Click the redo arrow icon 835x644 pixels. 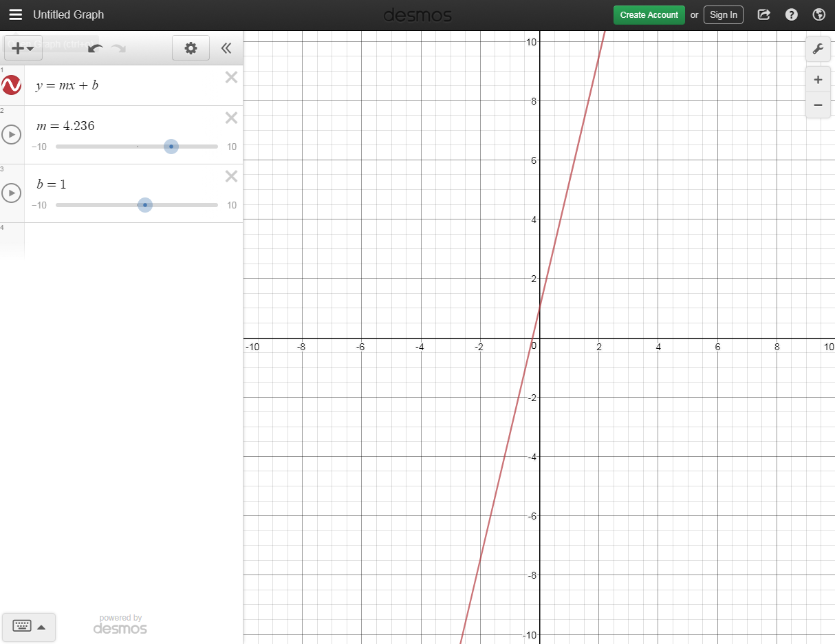point(119,48)
